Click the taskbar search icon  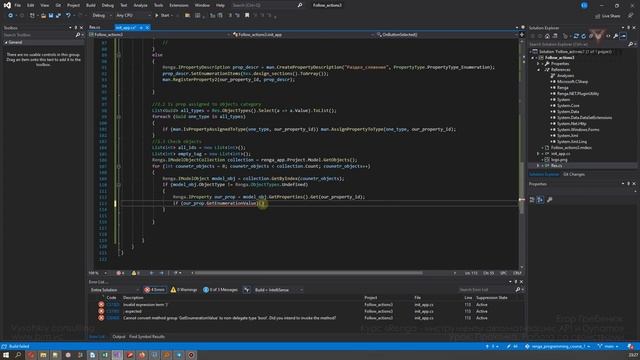(x=18, y=355)
